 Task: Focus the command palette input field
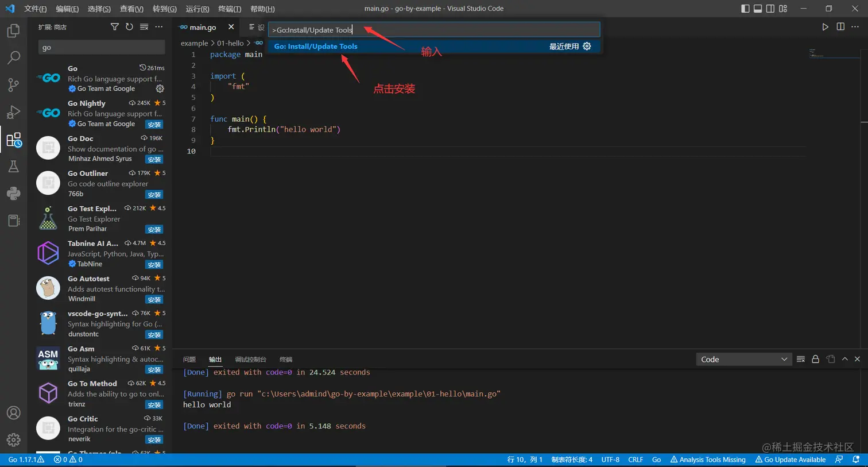tap(434, 30)
